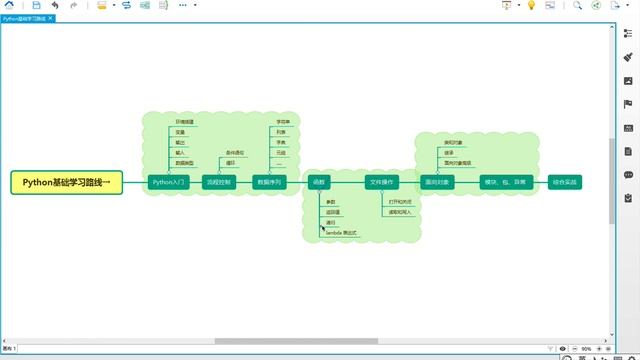Collapse subtopics above the Python入门 node

click(x=169, y=173)
